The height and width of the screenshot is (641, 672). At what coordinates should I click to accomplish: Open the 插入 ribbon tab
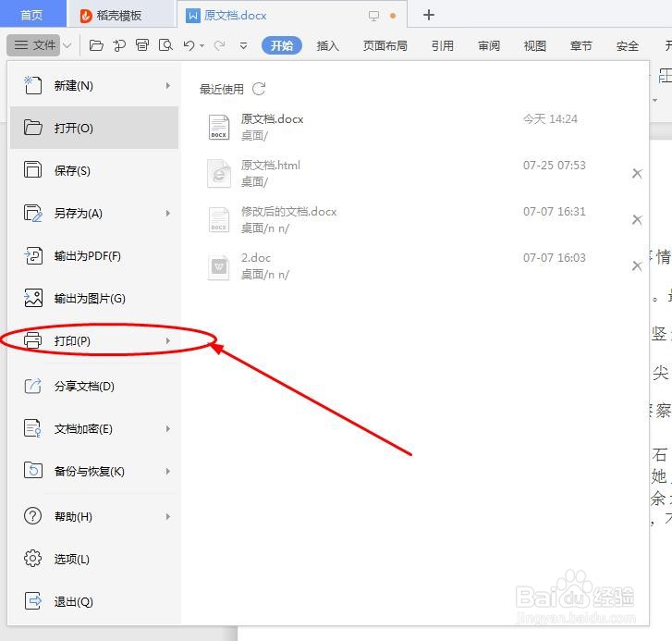(x=328, y=45)
